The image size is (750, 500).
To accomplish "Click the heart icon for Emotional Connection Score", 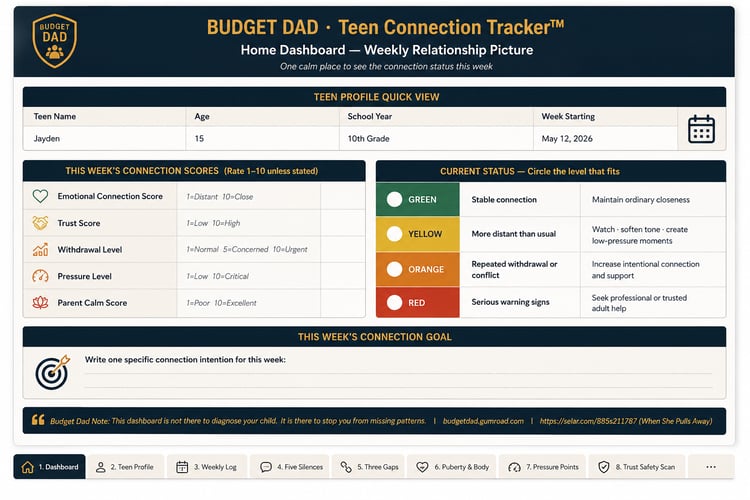I will pyautogui.click(x=40, y=196).
